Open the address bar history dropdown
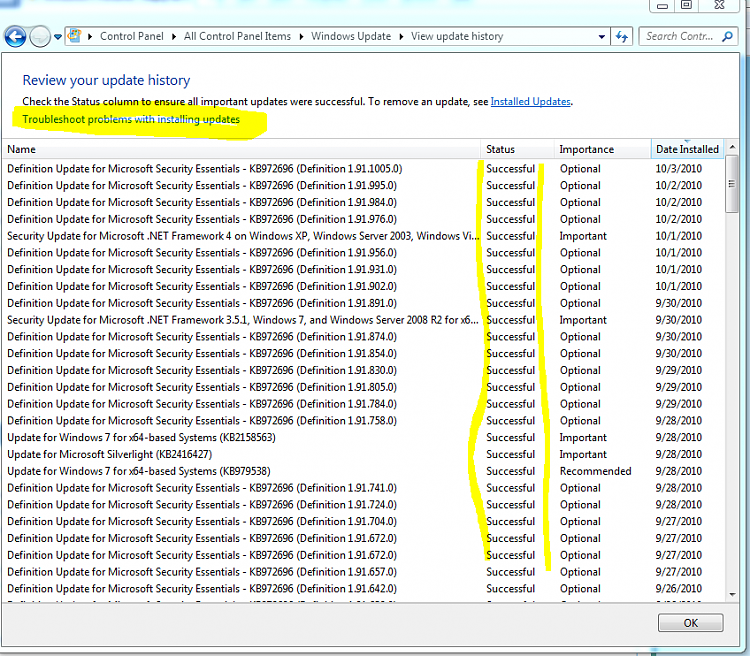 tap(601, 36)
